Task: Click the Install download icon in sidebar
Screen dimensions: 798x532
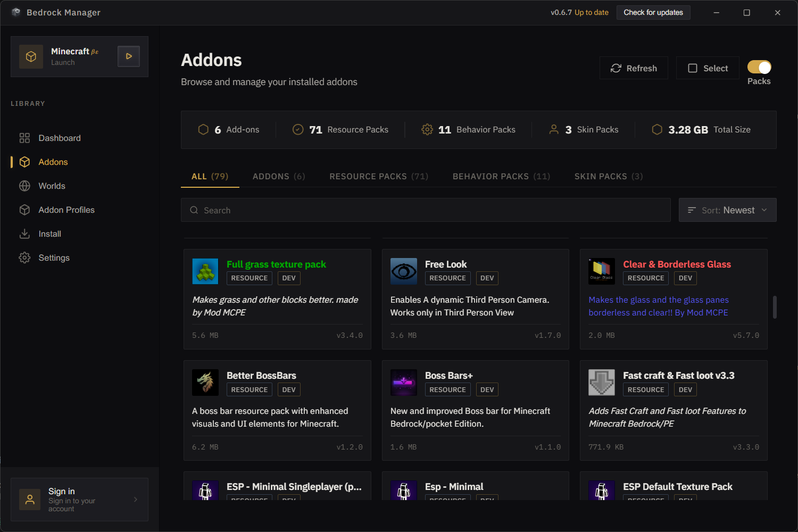Action: (24, 234)
